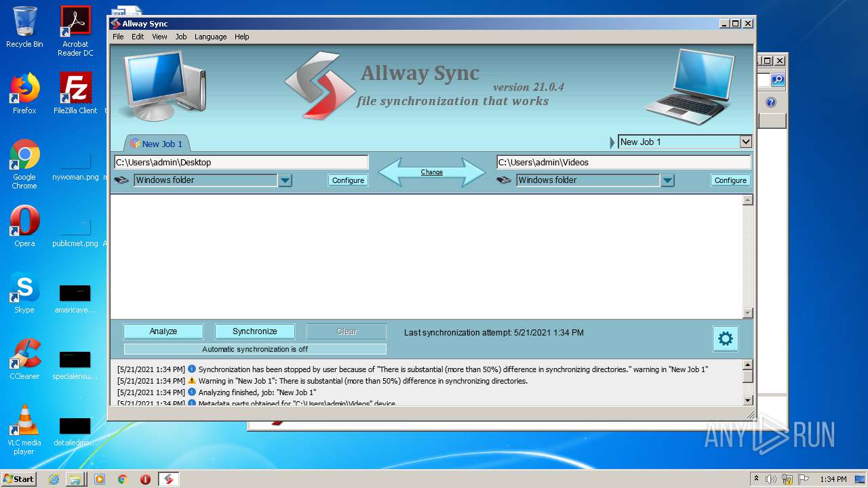Click the file list scrollbar up arrow
Viewport: 868px width, 488px height.
point(748,200)
